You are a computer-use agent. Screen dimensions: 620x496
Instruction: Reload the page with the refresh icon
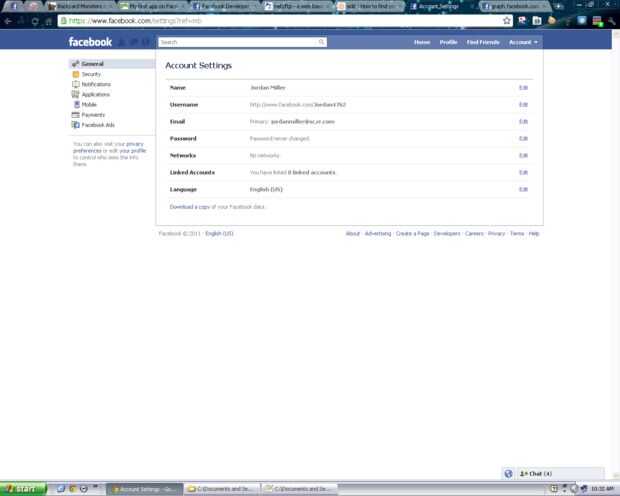click(x=35, y=21)
